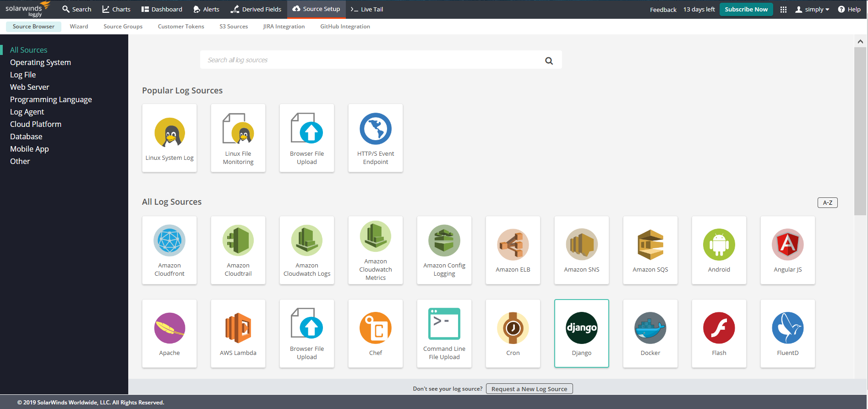Go to the Customer Tokens tab

[181, 27]
